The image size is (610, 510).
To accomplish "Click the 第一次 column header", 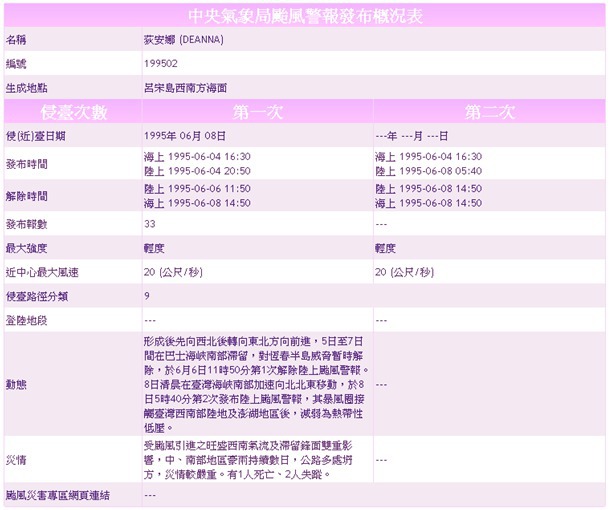I will coord(257,112).
